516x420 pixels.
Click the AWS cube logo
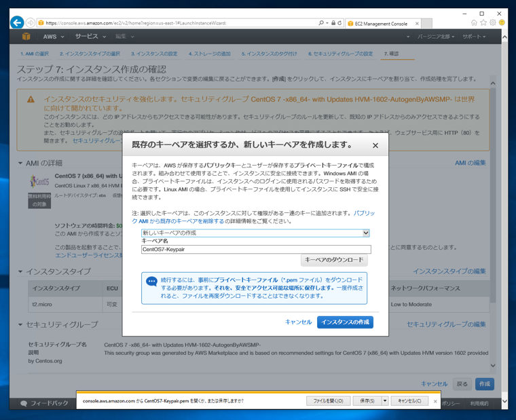[26, 37]
